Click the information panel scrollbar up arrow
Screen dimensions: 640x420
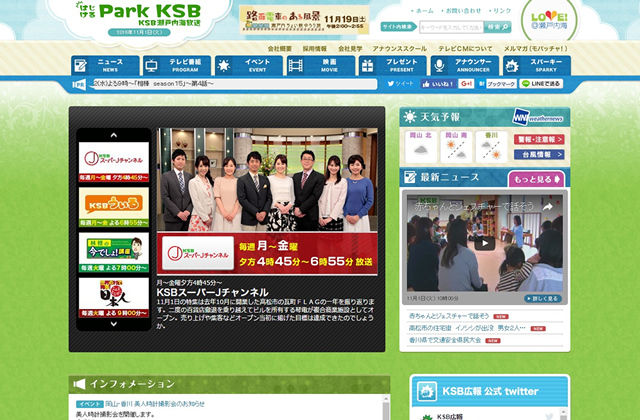pyautogui.click(x=386, y=400)
